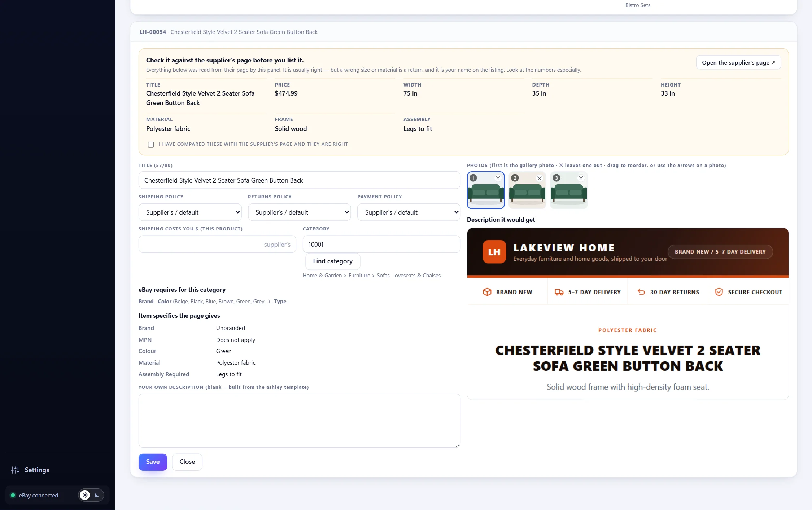
Task: Click into Your Own Description textarea
Action: coord(299,421)
